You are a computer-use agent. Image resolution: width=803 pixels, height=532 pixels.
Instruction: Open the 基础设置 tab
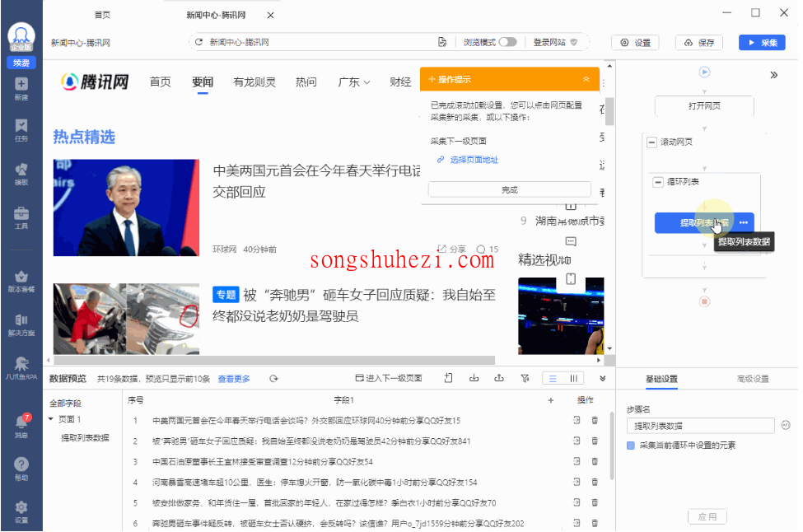(661, 379)
